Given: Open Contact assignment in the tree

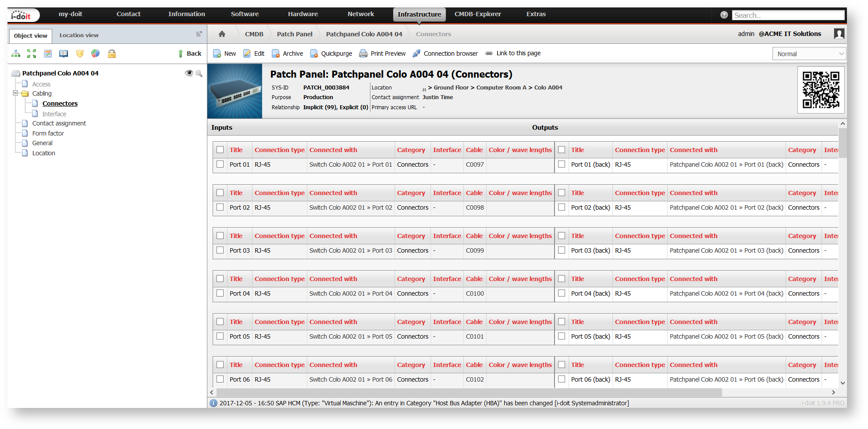Looking at the screenshot, I should [59, 123].
